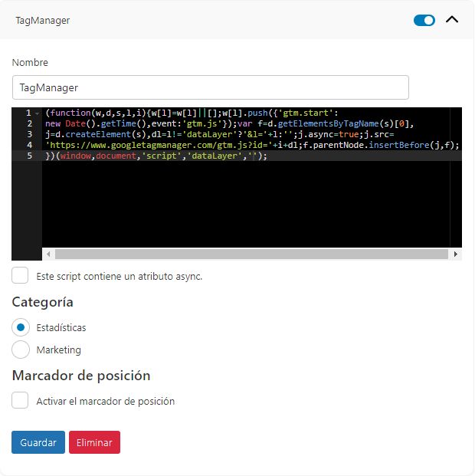Check the async attribute checkbox
The width and height of the screenshot is (475, 476).
coord(20,275)
